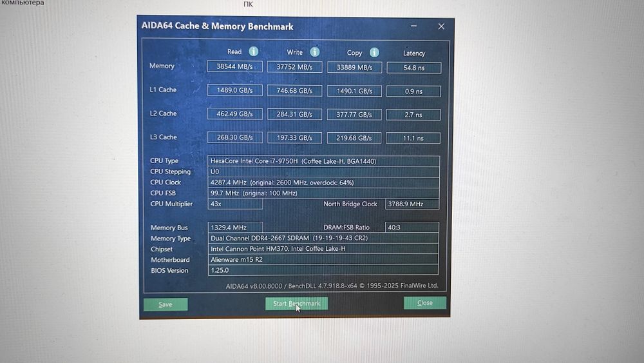
Task: Click the Latency column header
Action: click(414, 53)
